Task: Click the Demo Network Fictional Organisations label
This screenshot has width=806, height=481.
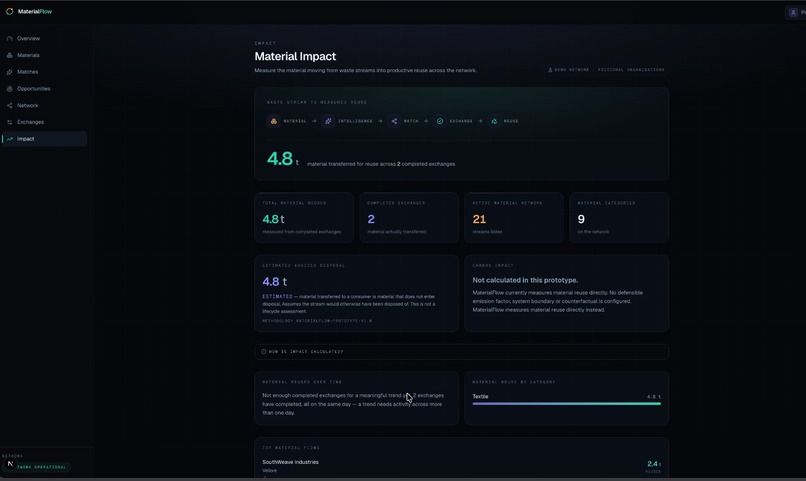Action: 609,70
